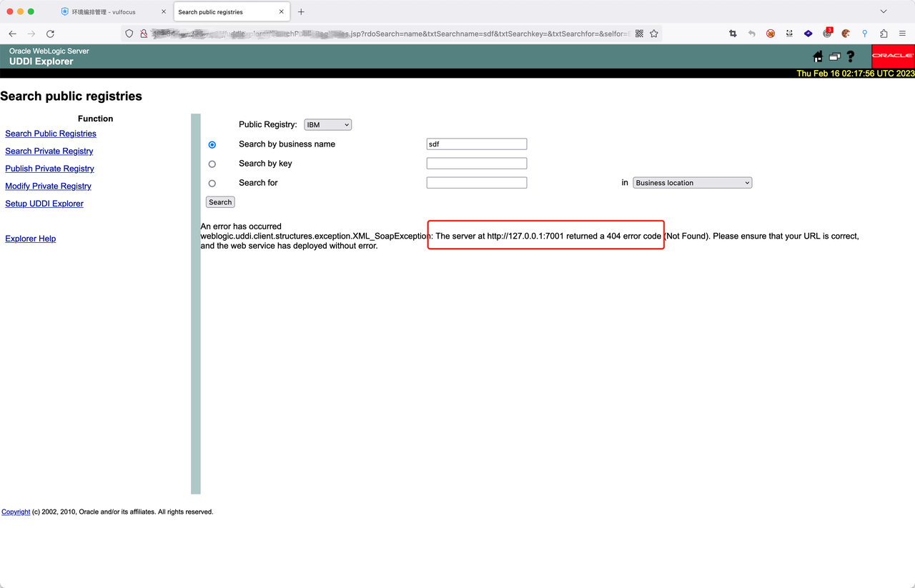The width and height of the screenshot is (915, 588).
Task: Open the Explorer Help link
Action: (31, 239)
